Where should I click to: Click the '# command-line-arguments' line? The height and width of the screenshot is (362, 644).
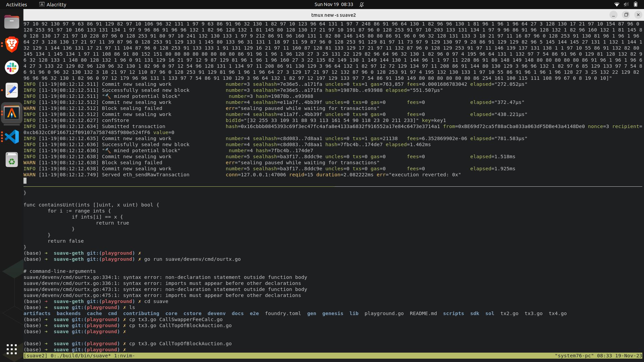(60, 271)
